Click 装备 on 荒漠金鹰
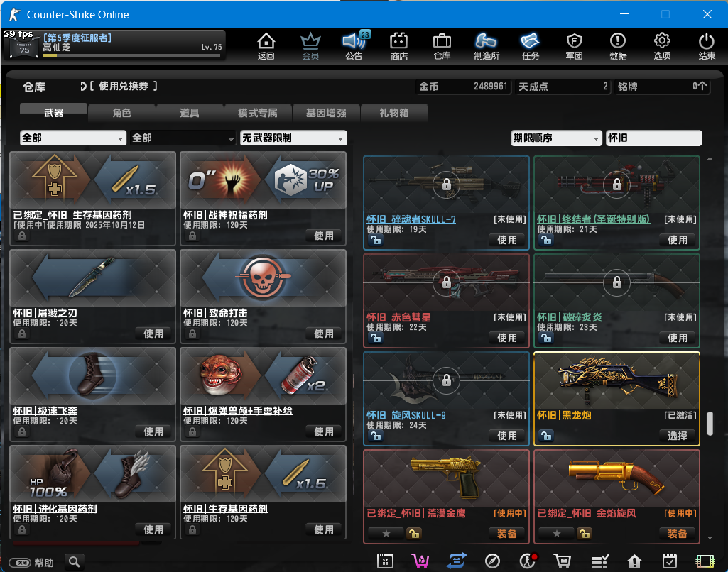This screenshot has width=728, height=572. [x=507, y=534]
